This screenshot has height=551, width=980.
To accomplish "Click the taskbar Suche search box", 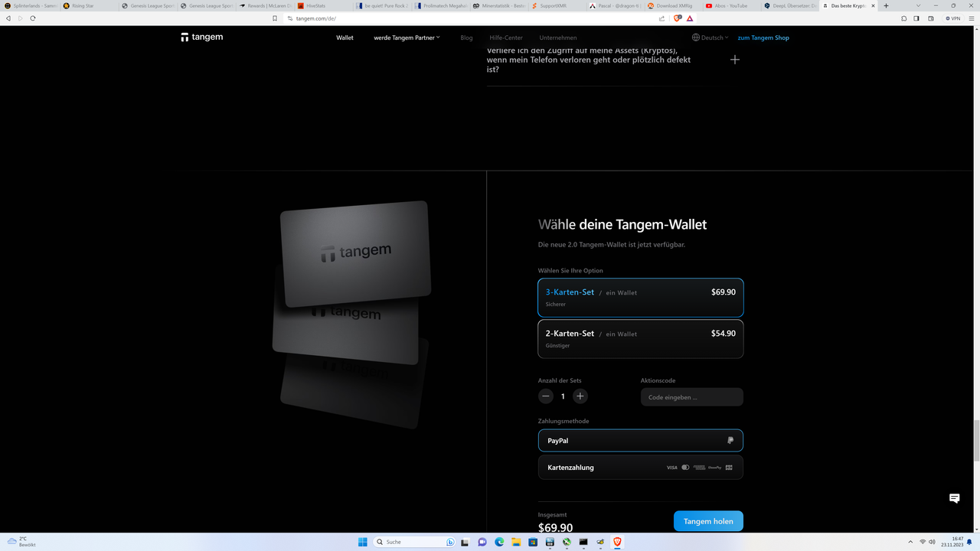I will [415, 542].
